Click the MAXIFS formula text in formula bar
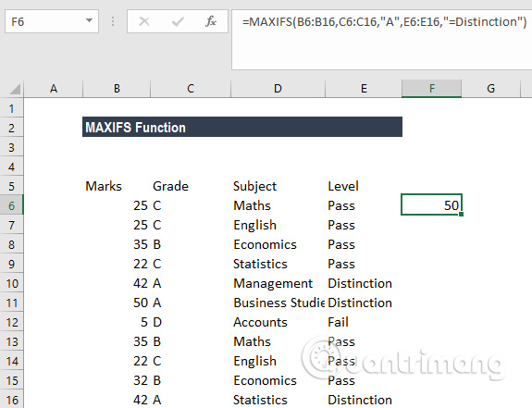Screen dimensions: 532x408 click(x=384, y=21)
